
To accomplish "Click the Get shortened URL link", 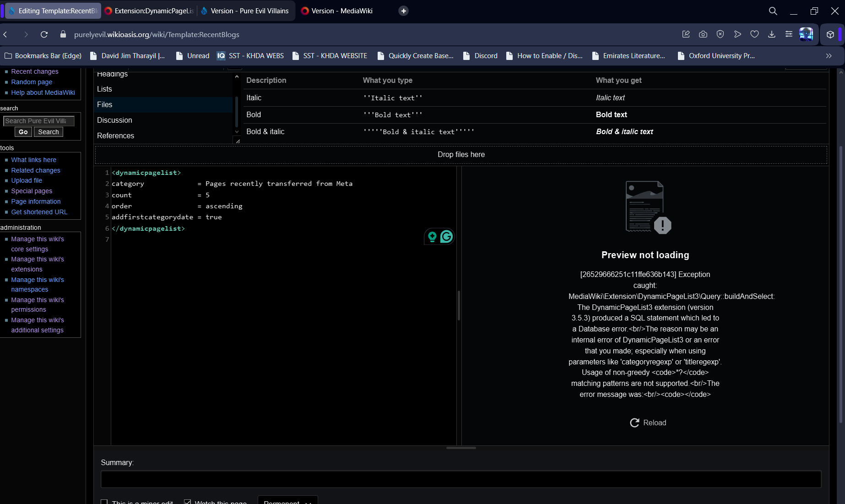I will click(x=39, y=212).
